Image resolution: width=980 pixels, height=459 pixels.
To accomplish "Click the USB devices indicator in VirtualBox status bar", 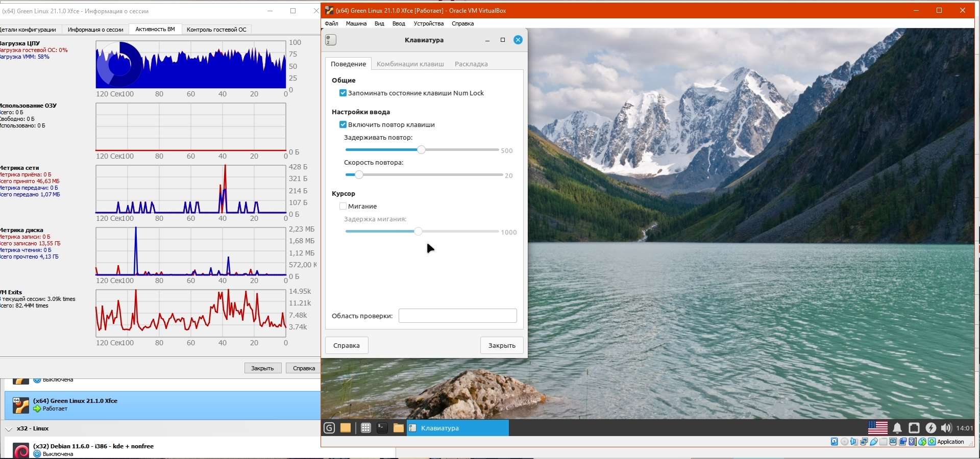I will [873, 442].
